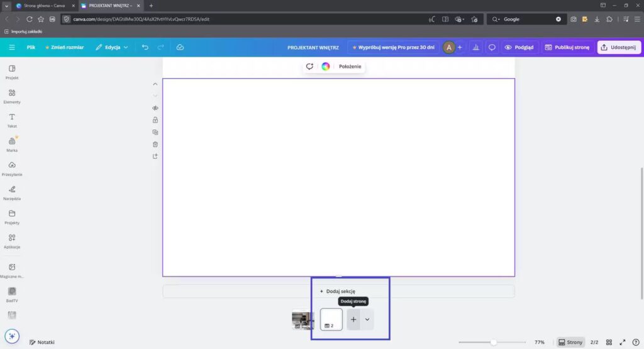Try Pro for 30 days button

pyautogui.click(x=394, y=47)
